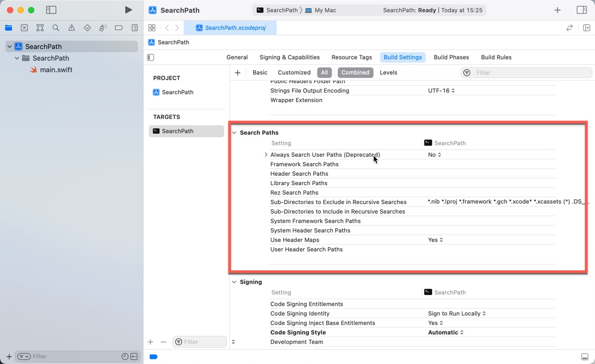Image resolution: width=595 pixels, height=364 pixels.
Task: Show Customized build settings
Action: click(294, 73)
